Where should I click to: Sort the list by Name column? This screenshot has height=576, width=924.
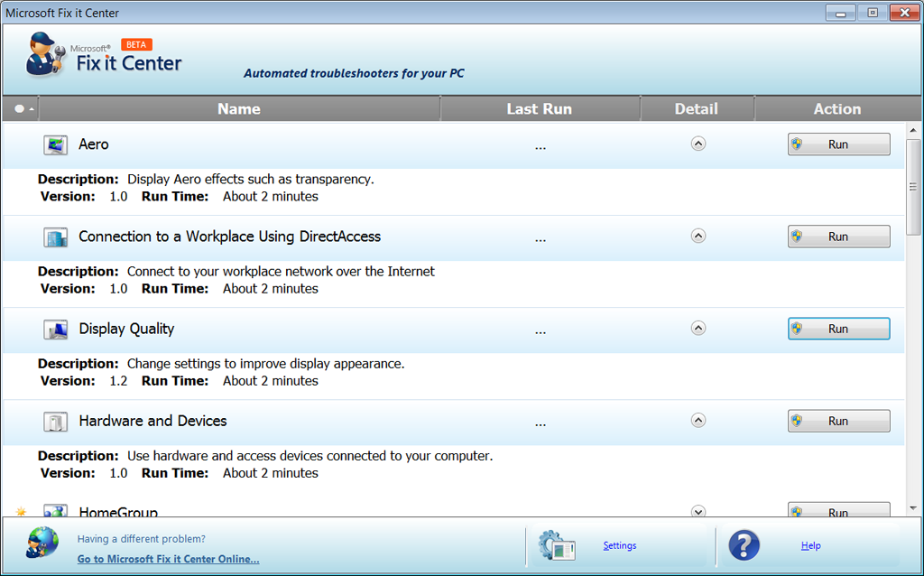point(239,109)
